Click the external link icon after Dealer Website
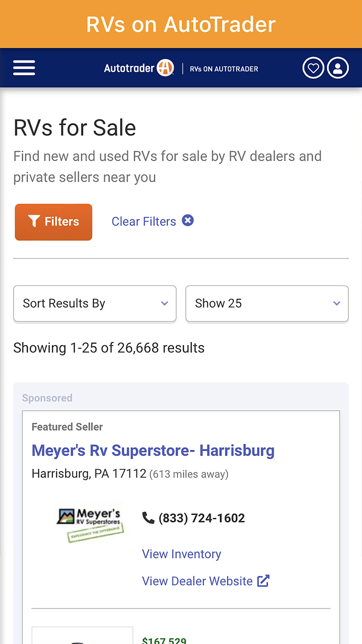Screen dimensions: 362x644 coord(264,581)
